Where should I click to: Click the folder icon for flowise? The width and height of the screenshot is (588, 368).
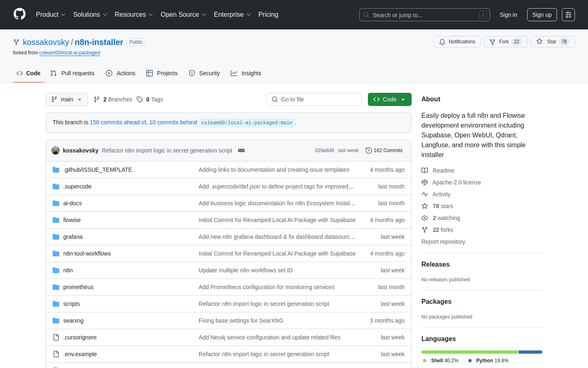pos(56,220)
